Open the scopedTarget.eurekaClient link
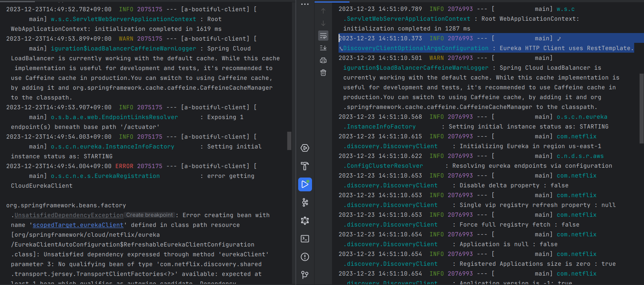The width and height of the screenshot is (644, 285). pos(78,225)
